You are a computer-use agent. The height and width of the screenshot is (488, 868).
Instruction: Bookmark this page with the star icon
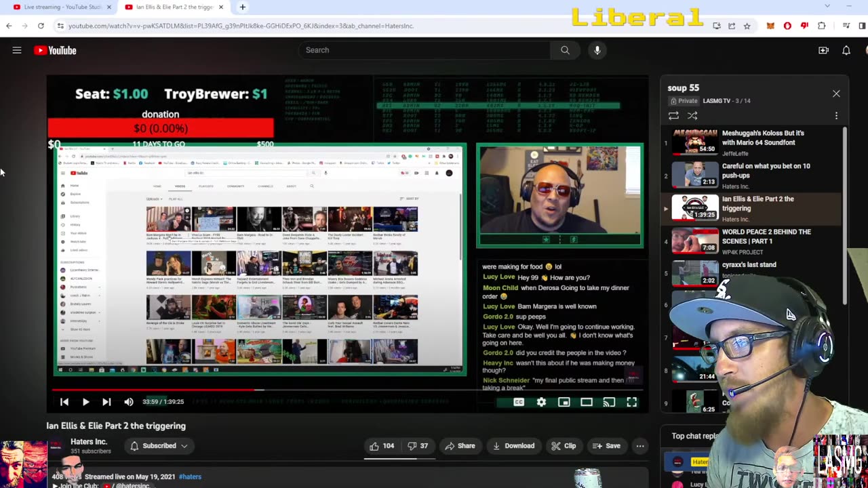[747, 26]
